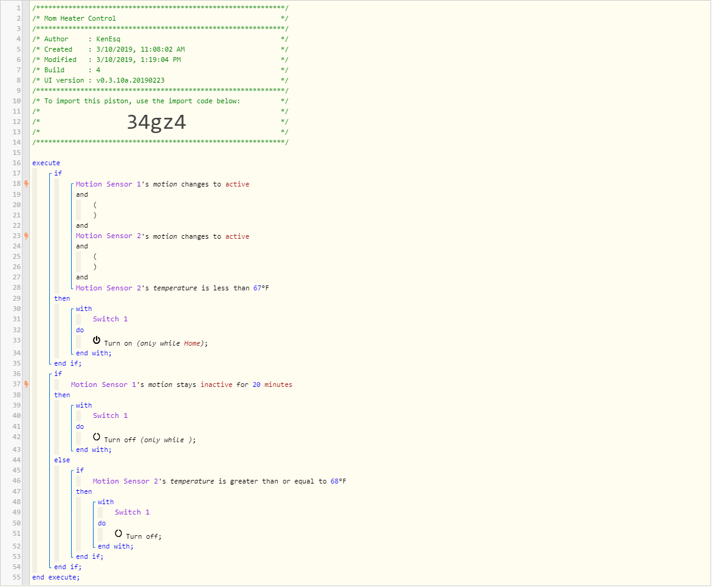Click the Created date comment line
This screenshot has width=716, height=588.
click(160, 49)
